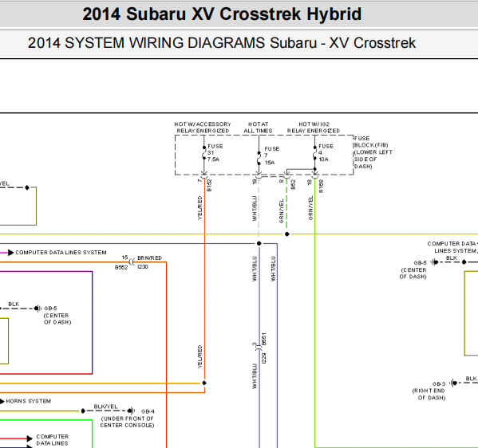
Task: Select 'HOT W/ ACCESSORY RELAY ENERGIZED' label
Action: (203, 128)
